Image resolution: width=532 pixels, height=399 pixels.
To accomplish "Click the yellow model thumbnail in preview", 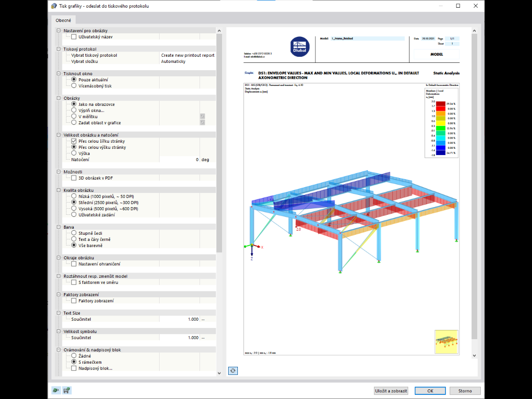I will coord(447,342).
